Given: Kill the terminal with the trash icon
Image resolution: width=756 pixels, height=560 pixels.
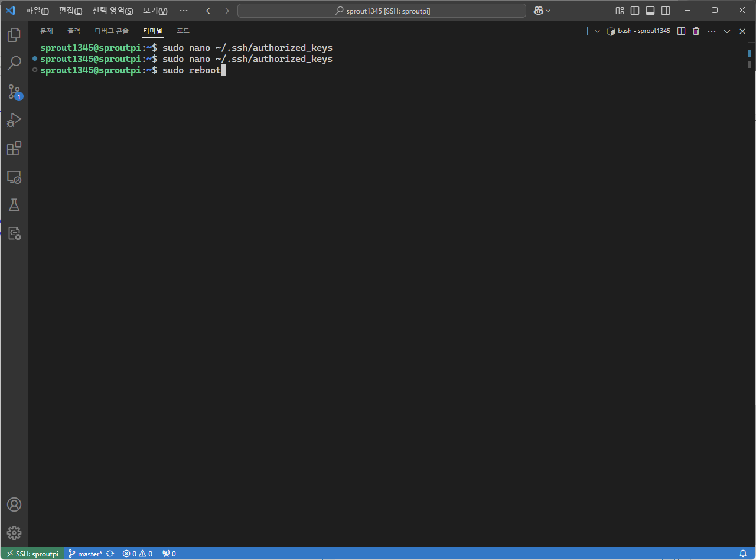Looking at the screenshot, I should (696, 31).
